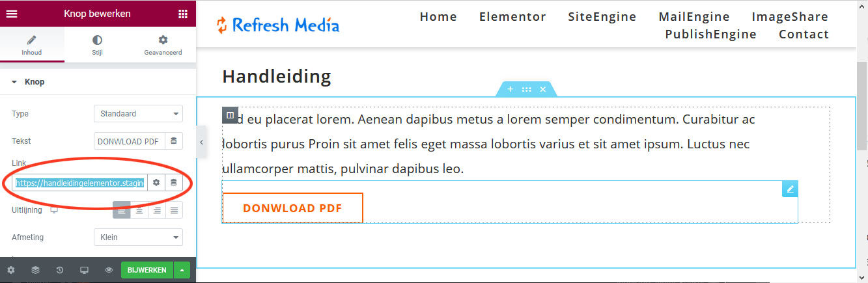
Task: Open the Afmeting dropdown showing Klein
Action: coord(138,237)
